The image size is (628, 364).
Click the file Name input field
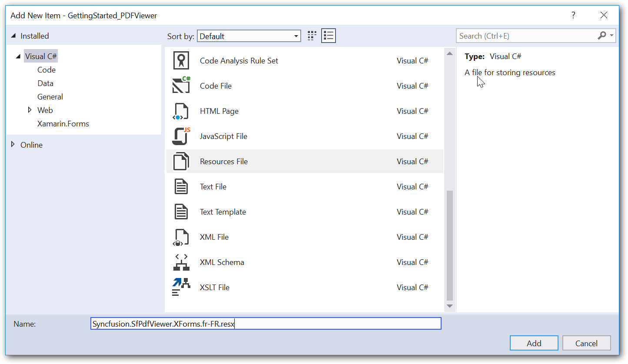coord(266,324)
